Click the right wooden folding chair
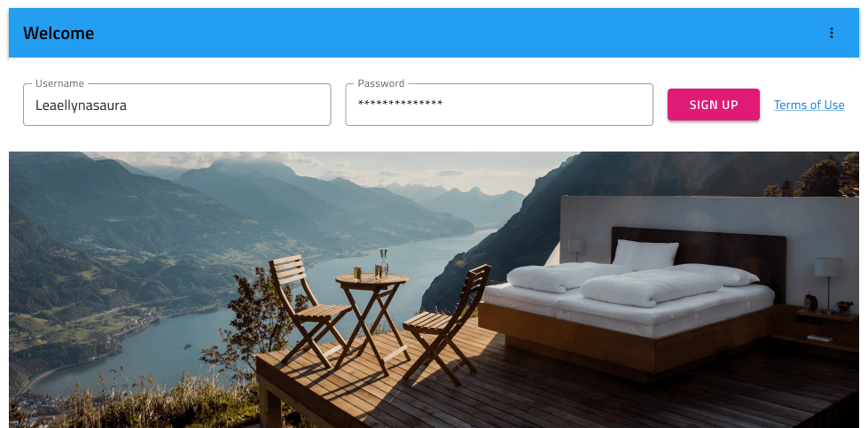The image size is (868, 428). [447, 324]
